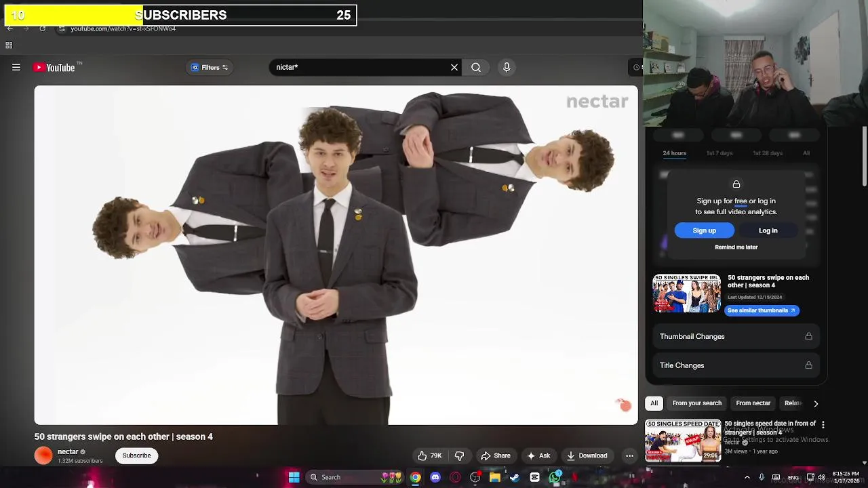Show more chips with the right chevron

(816, 403)
